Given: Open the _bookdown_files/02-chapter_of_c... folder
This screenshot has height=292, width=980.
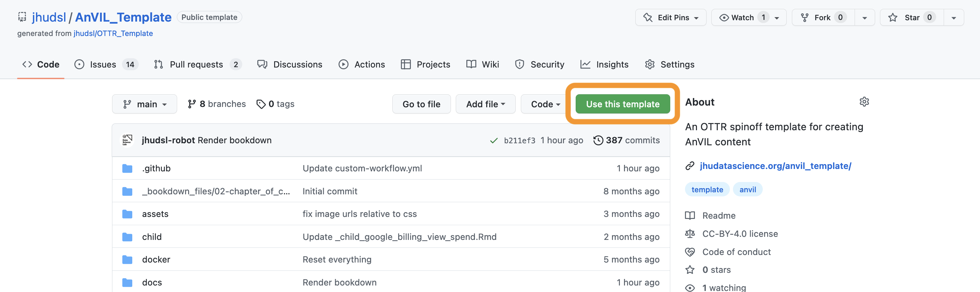Looking at the screenshot, I should point(216,191).
